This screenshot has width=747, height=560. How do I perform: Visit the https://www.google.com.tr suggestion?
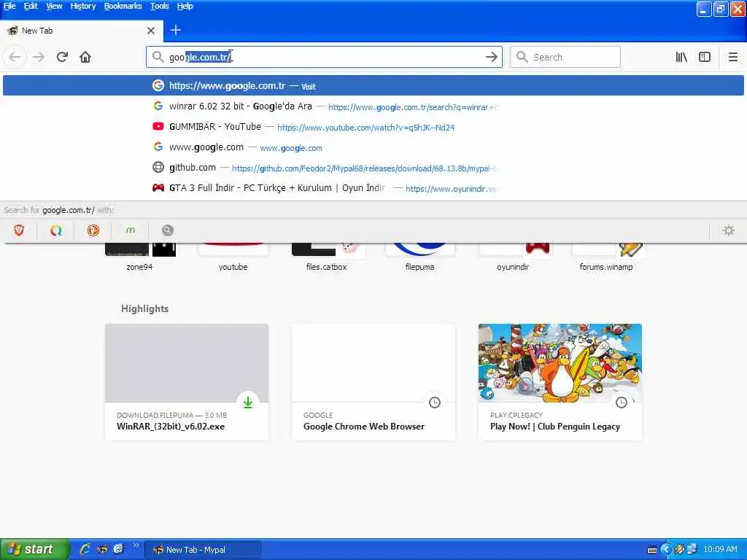[373, 86]
